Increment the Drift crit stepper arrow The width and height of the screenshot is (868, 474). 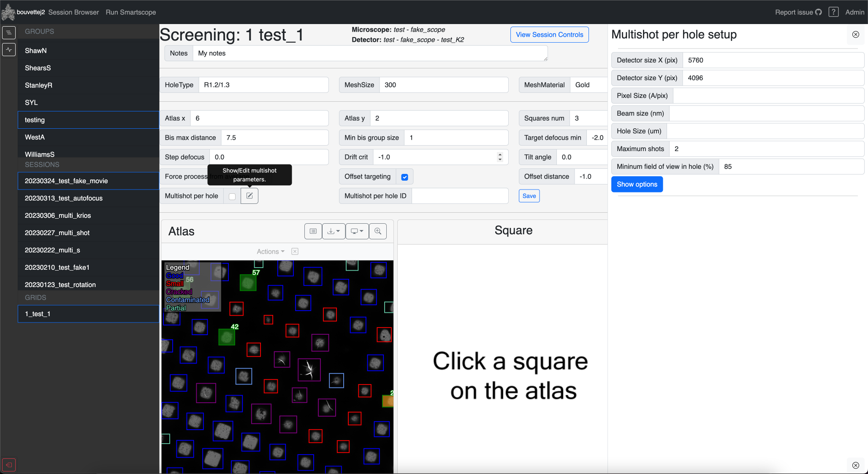pyautogui.click(x=500, y=154)
